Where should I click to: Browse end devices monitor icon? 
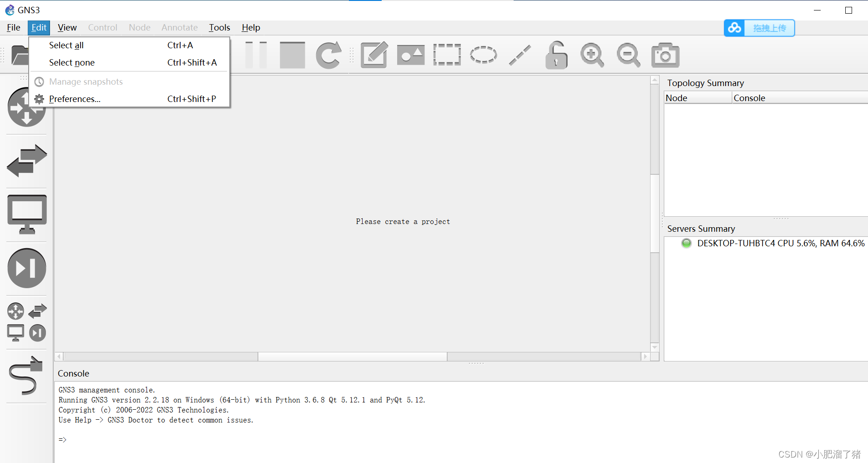click(x=26, y=214)
